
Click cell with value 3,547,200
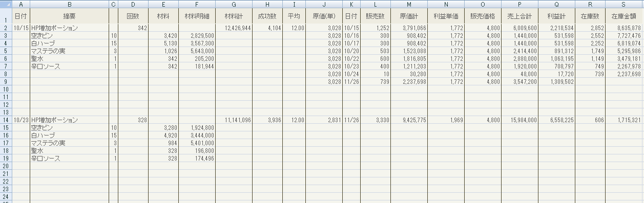coord(520,81)
